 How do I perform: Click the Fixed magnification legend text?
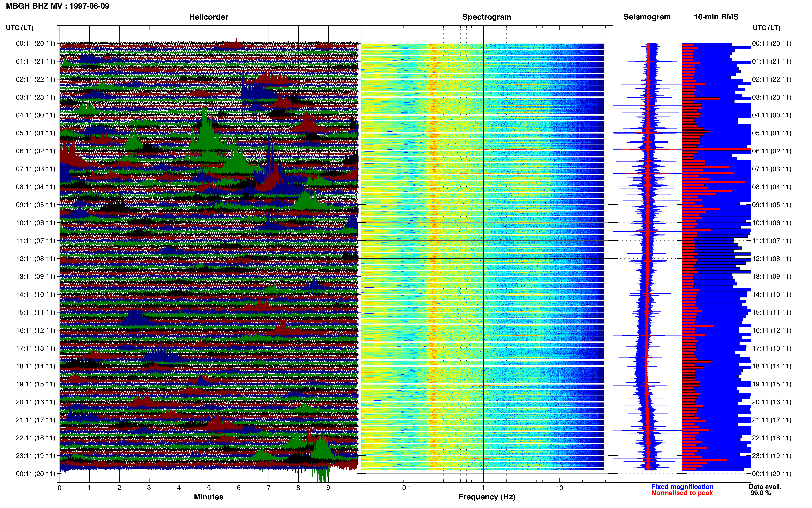point(682,486)
